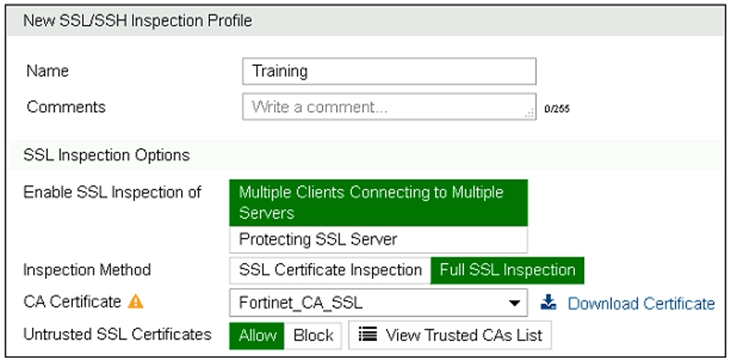Focus the Comments text box

[x=389, y=107]
